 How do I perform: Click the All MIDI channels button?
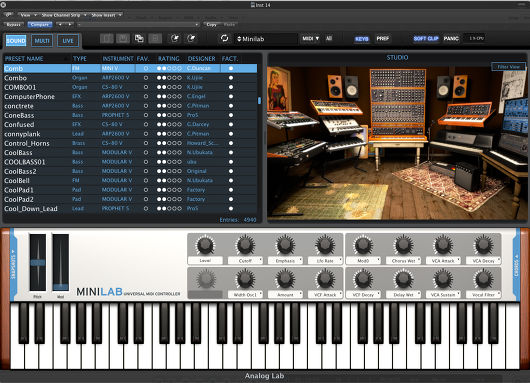pyautogui.click(x=329, y=39)
